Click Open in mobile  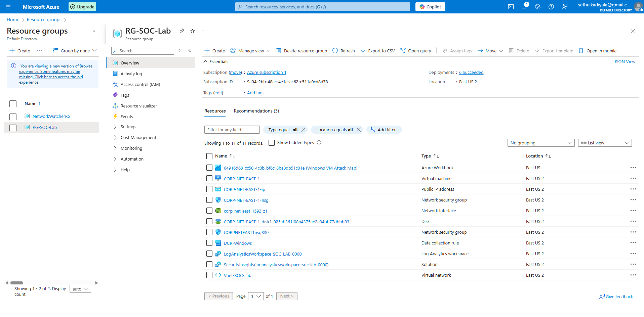[x=598, y=51]
